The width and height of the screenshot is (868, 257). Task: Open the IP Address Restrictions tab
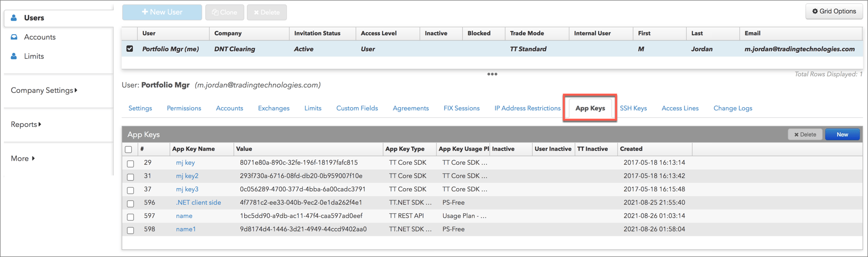click(527, 108)
